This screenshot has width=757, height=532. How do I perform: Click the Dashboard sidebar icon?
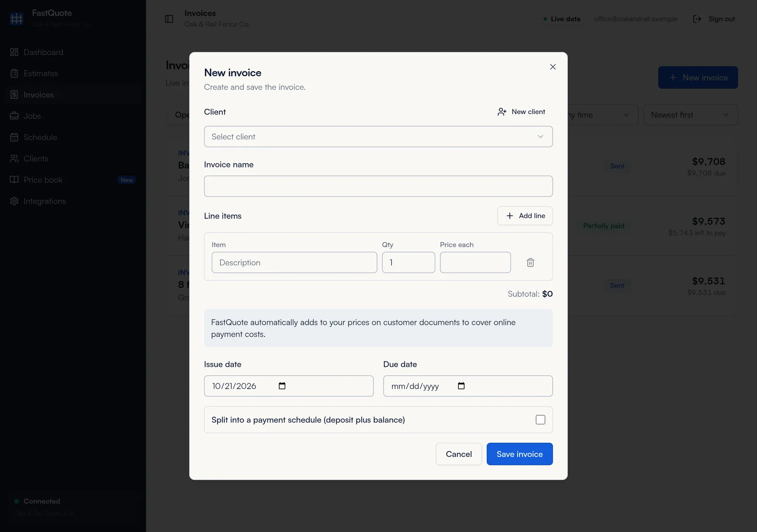14,52
